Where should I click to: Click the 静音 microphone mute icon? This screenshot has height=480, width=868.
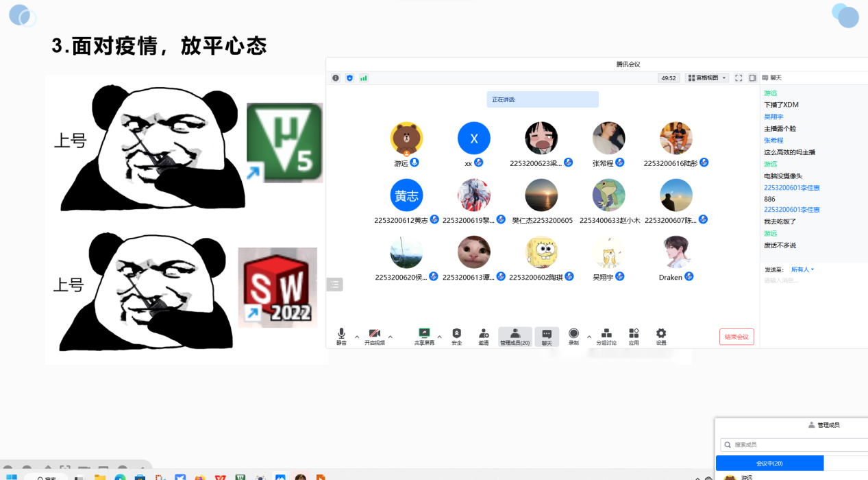tap(341, 333)
